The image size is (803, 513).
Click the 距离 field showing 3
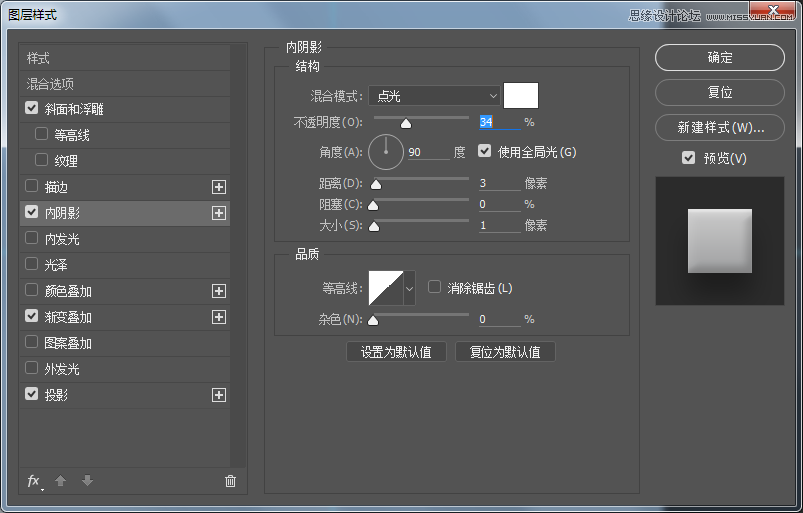coord(499,183)
